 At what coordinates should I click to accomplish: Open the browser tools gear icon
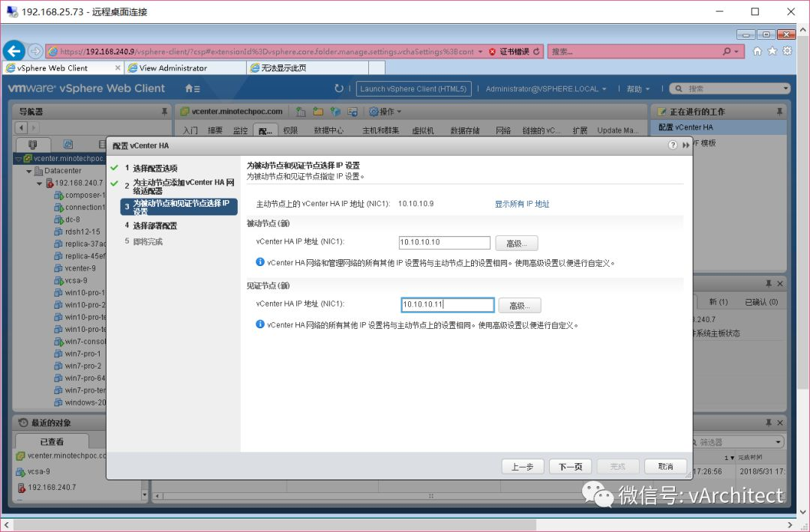787,50
